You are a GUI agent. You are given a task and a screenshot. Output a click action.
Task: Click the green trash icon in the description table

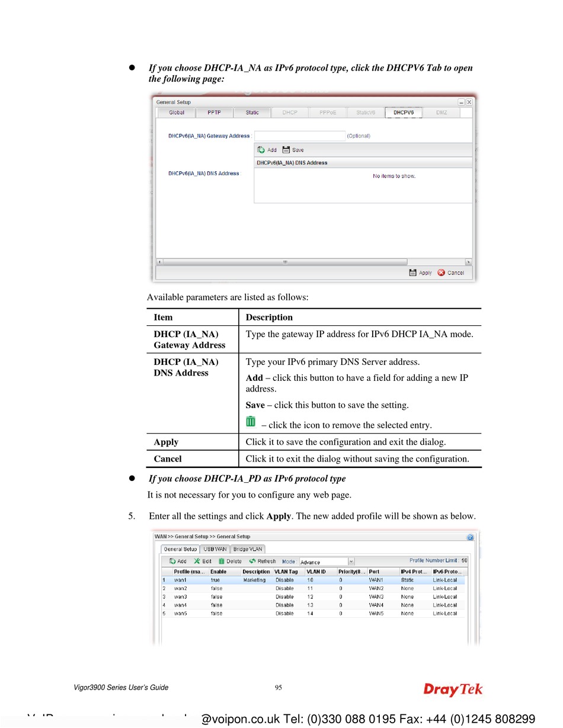[251, 422]
